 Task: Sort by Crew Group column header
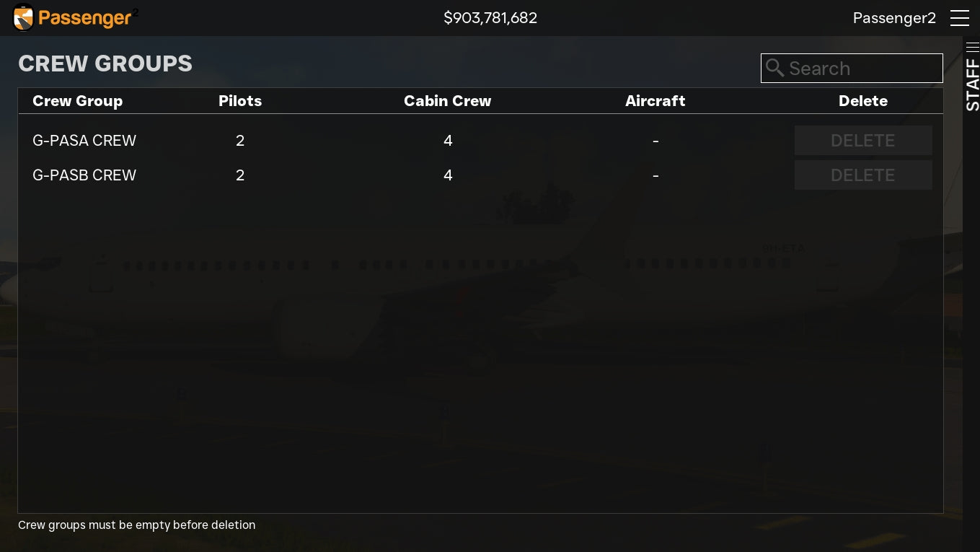(x=78, y=101)
